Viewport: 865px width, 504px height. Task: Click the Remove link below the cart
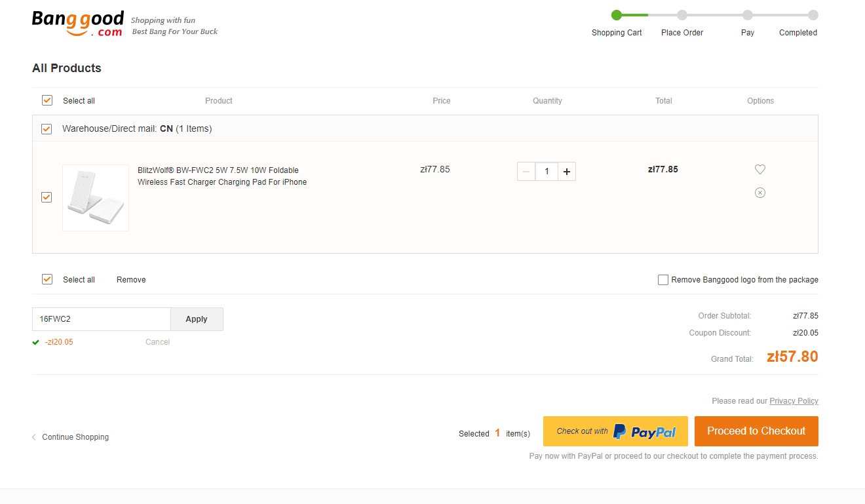click(x=131, y=280)
